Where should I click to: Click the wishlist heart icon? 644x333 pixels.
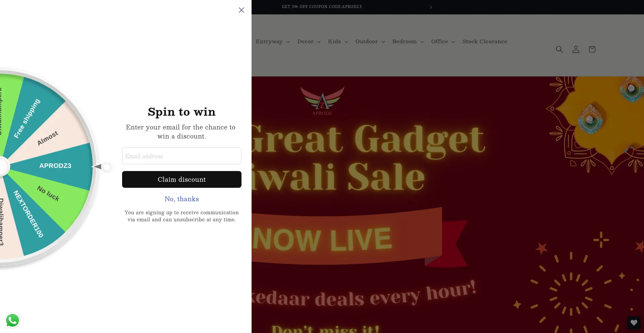click(634, 323)
